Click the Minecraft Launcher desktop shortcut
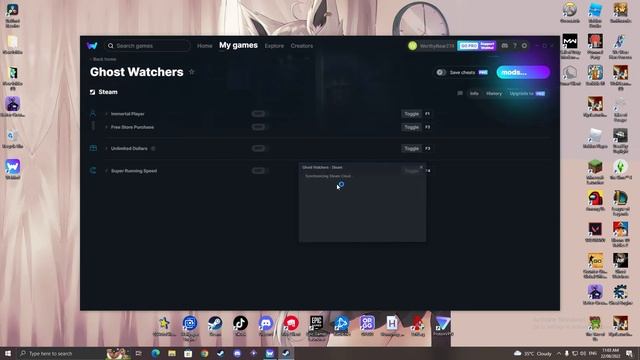The width and height of the screenshot is (640, 360). pyautogui.click(x=595, y=172)
